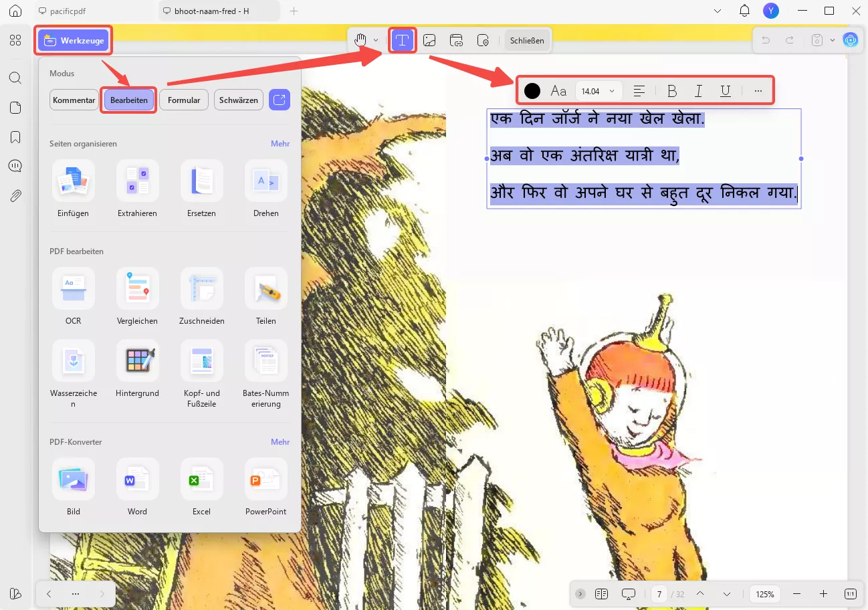Viewport: 868px width, 610px height.
Task: Click the purple export mode button
Action: [280, 100]
